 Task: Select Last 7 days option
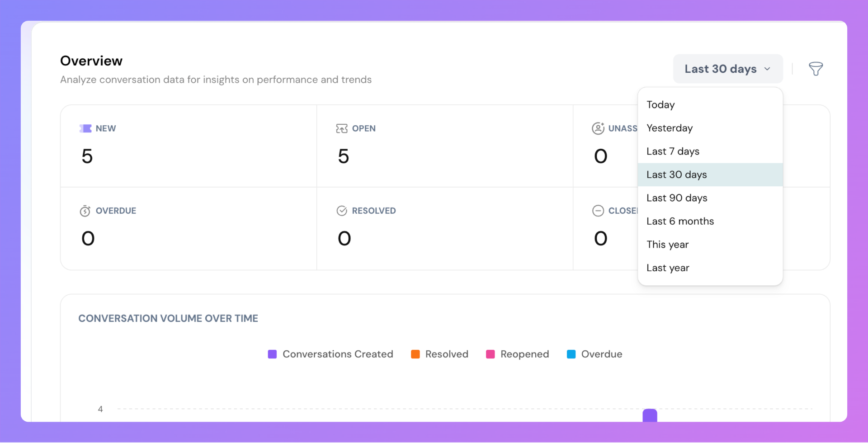click(673, 151)
